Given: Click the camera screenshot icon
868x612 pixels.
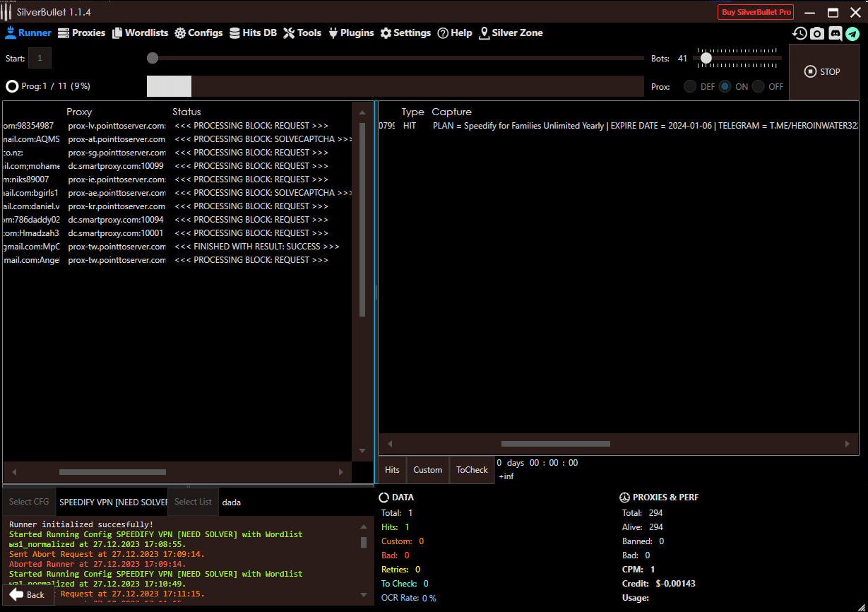Looking at the screenshot, I should pos(817,33).
